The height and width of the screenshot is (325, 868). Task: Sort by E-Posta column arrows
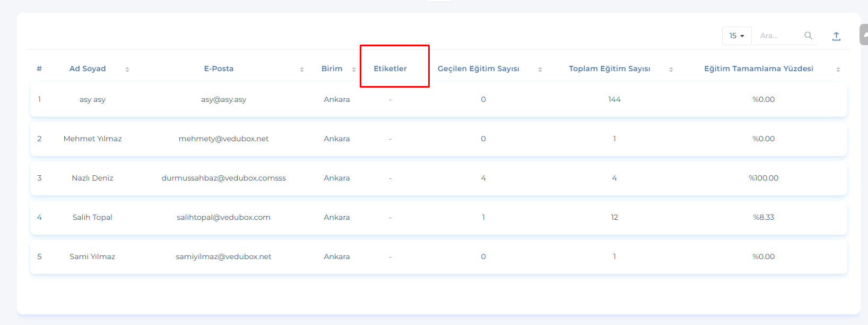302,69
